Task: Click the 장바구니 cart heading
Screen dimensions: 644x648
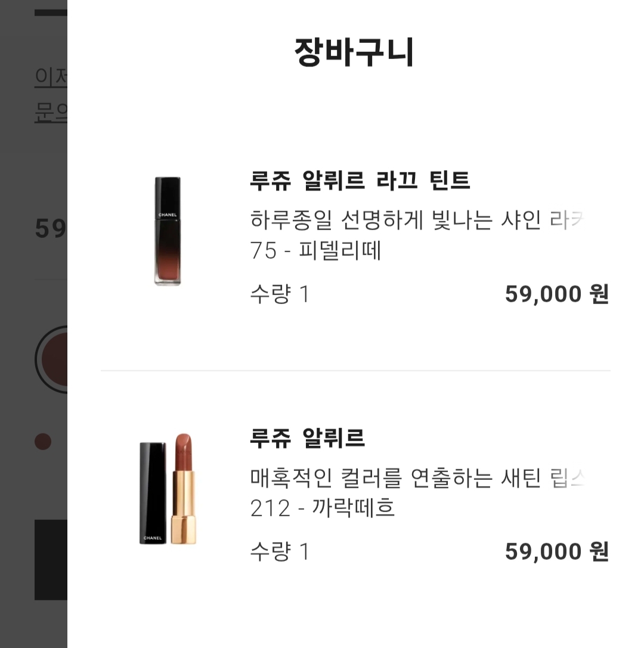Action: pos(354,52)
